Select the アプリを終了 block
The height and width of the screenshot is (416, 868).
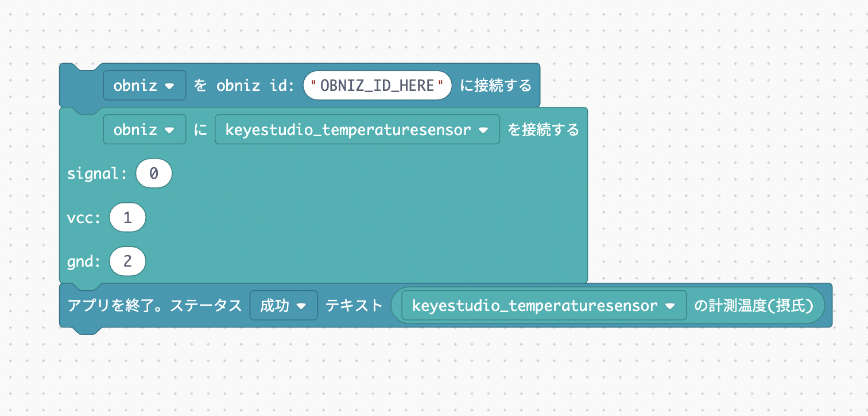coord(155,305)
